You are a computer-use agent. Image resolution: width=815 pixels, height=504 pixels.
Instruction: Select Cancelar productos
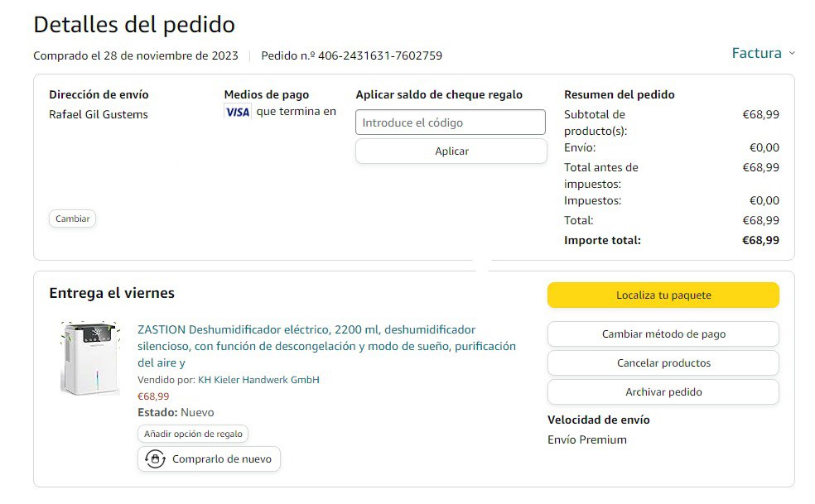tap(663, 363)
